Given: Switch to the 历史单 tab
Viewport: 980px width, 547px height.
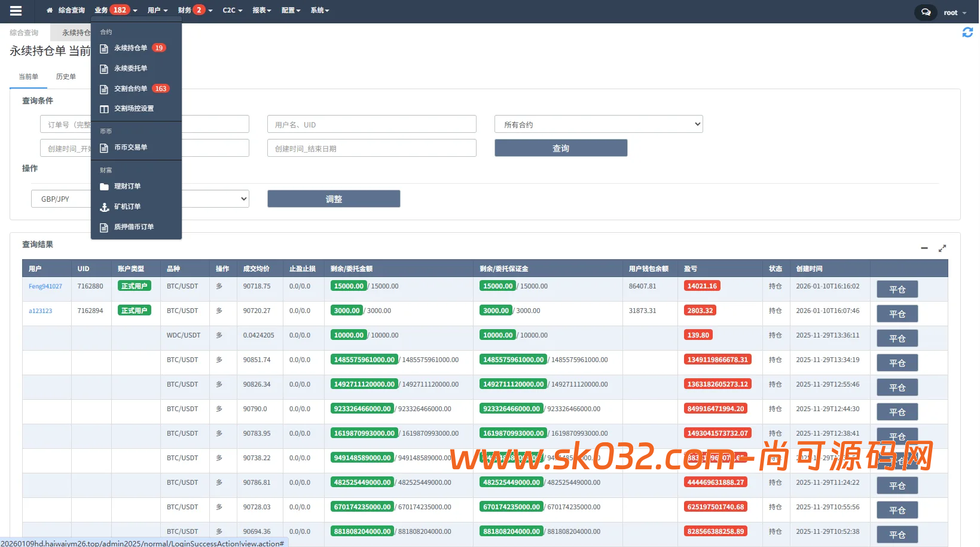Looking at the screenshot, I should 66,77.
